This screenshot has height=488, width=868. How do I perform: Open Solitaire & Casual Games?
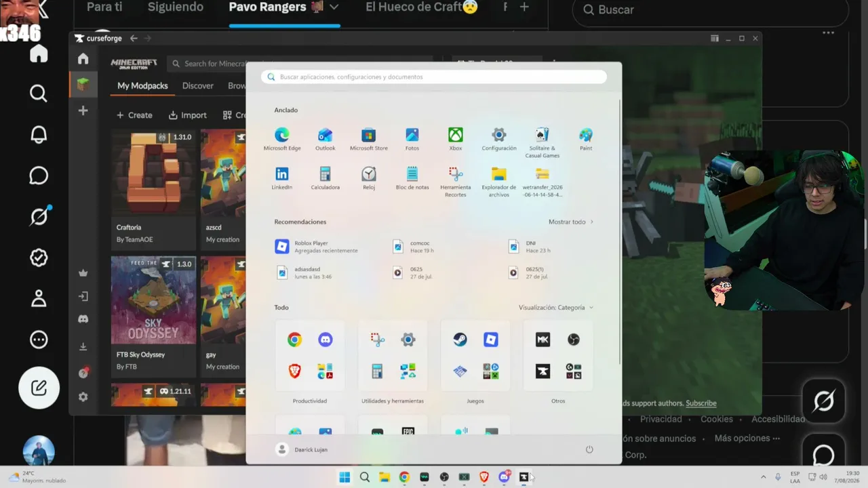tap(542, 142)
